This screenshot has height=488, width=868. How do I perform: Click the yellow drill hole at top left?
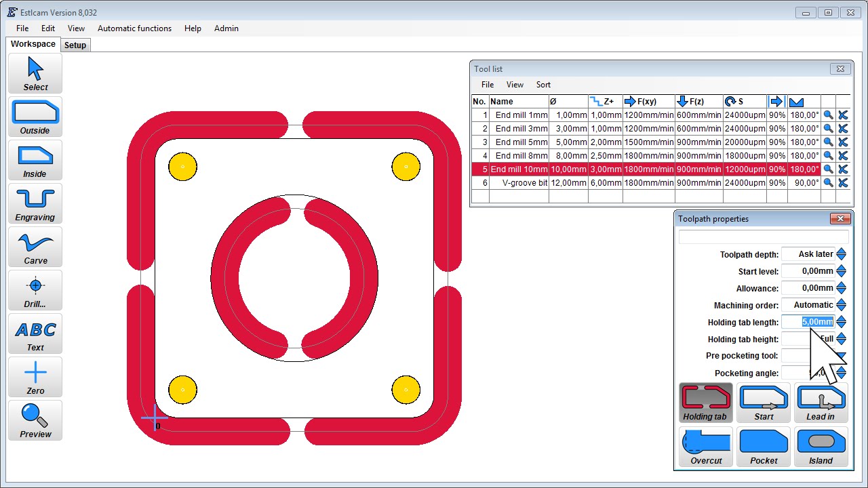[x=182, y=166]
